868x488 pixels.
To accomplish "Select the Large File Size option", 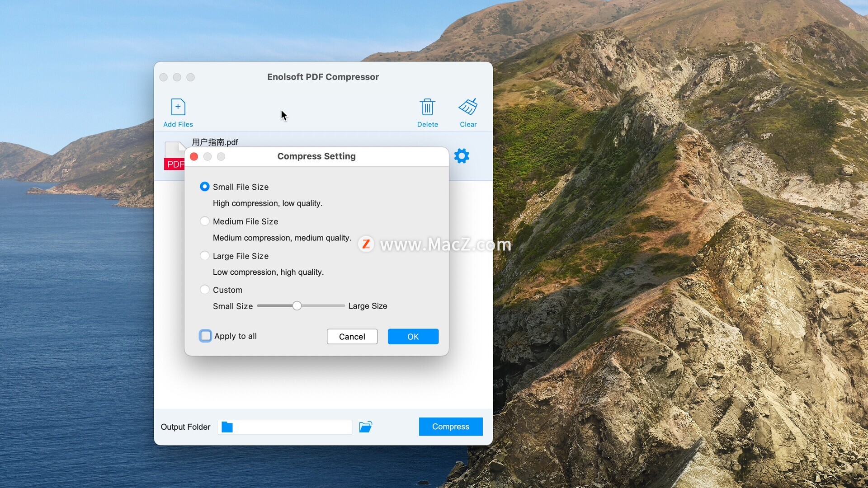I will point(205,256).
